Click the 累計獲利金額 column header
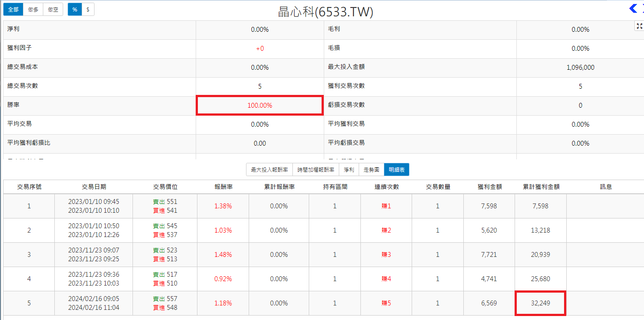The width and height of the screenshot is (644, 320). (x=541, y=187)
